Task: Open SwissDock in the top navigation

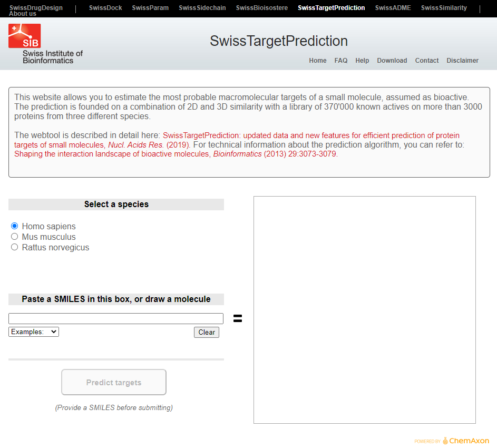Action: coord(105,7)
